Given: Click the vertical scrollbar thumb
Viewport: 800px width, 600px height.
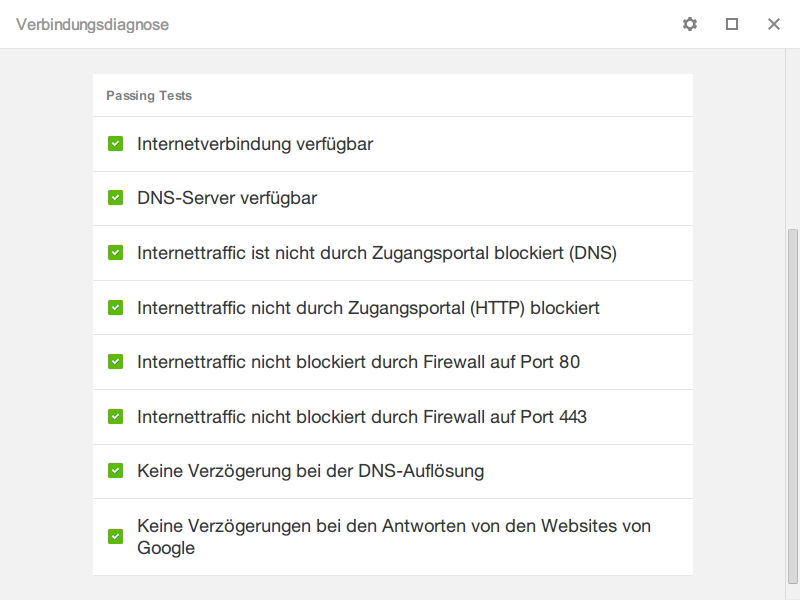Looking at the screenshot, I should [792, 406].
